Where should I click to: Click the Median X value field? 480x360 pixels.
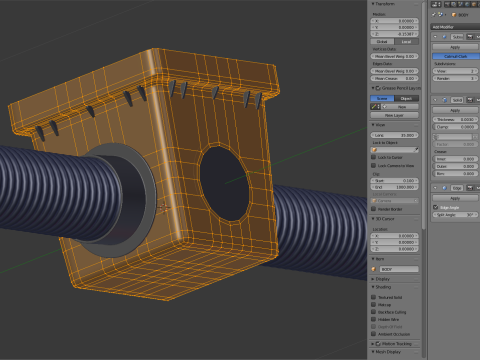tap(395, 21)
